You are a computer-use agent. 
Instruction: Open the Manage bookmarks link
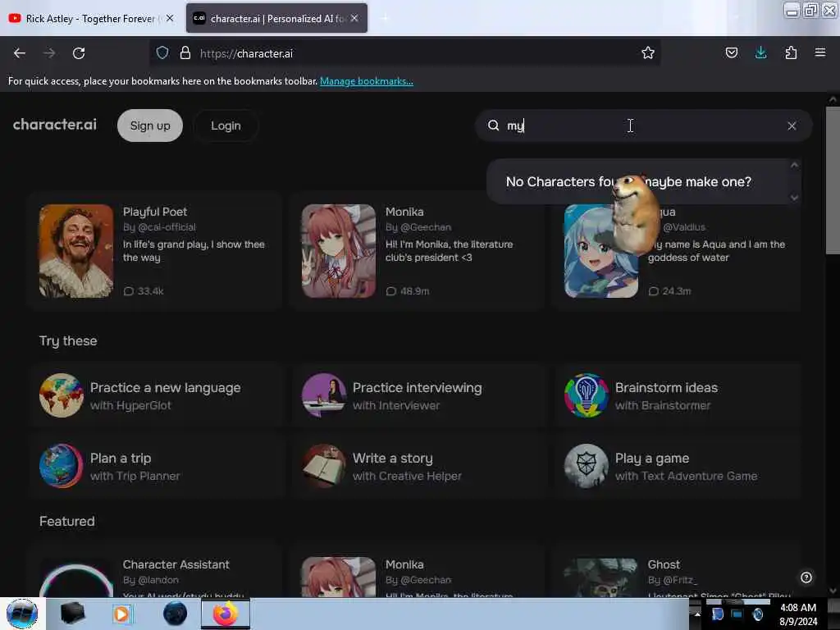[x=367, y=81]
